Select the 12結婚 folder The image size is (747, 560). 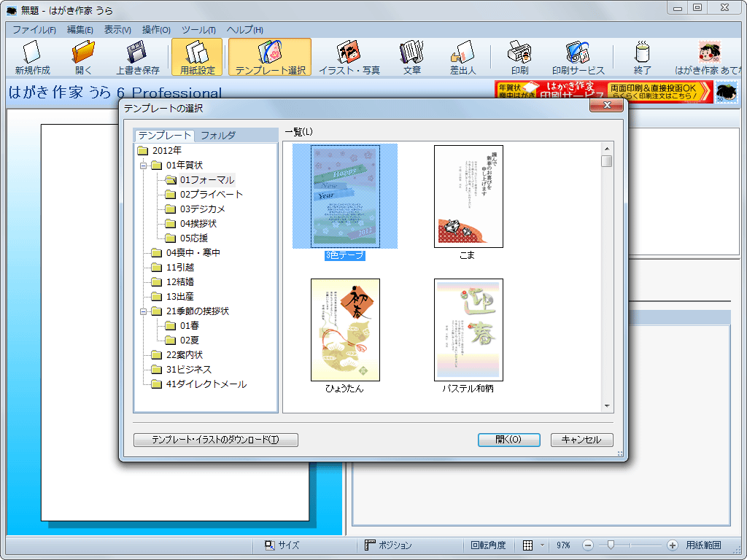173,282
